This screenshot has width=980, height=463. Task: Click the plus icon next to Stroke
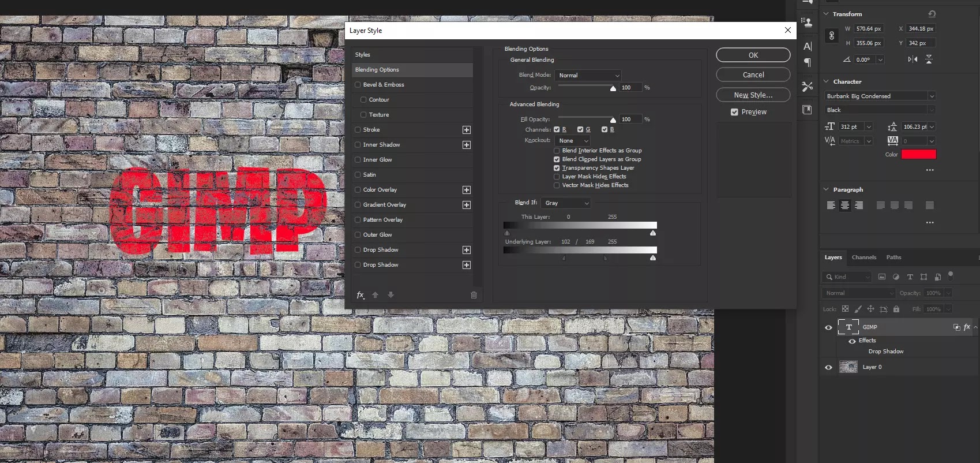(467, 130)
